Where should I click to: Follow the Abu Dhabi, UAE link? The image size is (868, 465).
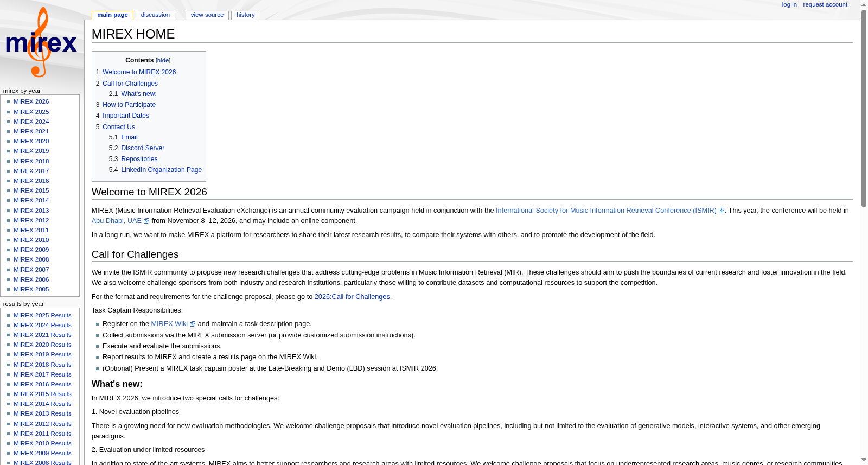click(117, 221)
